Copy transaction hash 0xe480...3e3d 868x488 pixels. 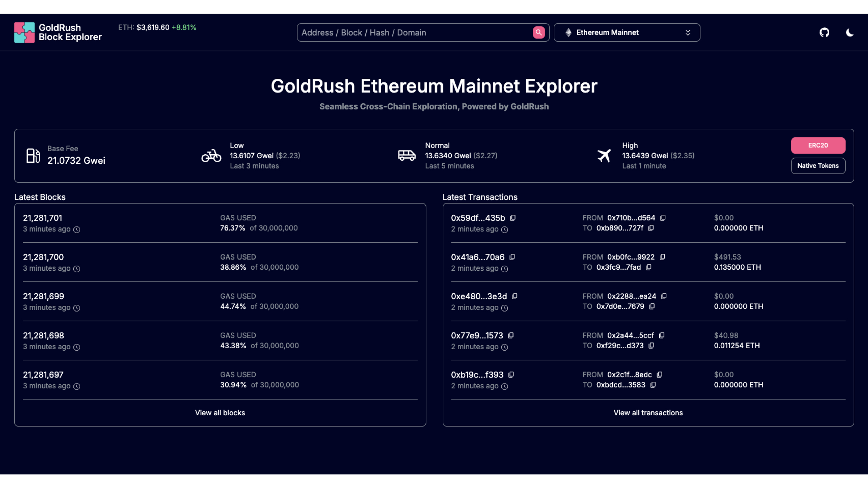click(x=515, y=296)
